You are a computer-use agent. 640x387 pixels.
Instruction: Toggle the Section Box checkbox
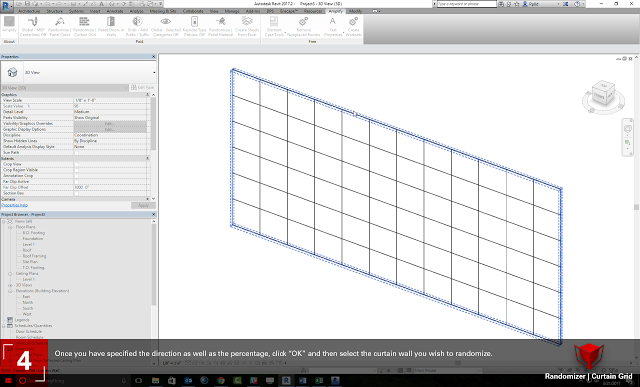click(76, 193)
